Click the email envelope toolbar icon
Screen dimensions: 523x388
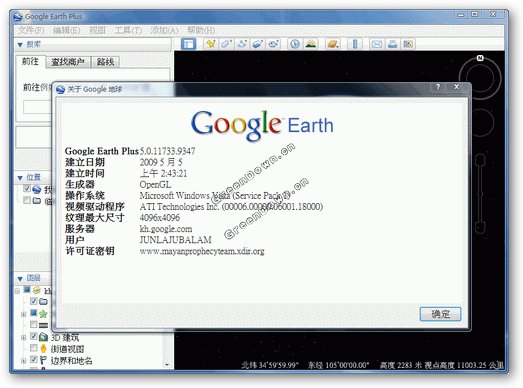[x=377, y=44]
